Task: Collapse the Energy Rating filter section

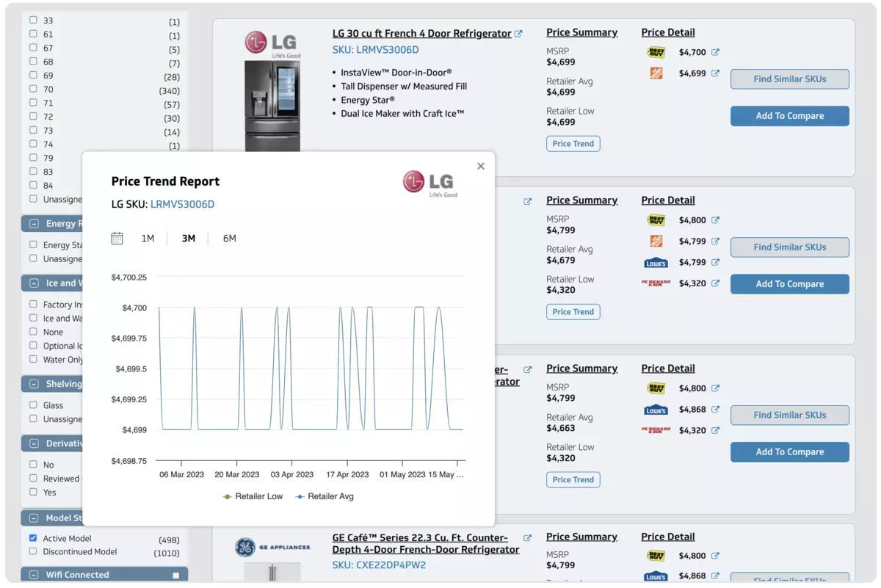Action: click(x=34, y=224)
